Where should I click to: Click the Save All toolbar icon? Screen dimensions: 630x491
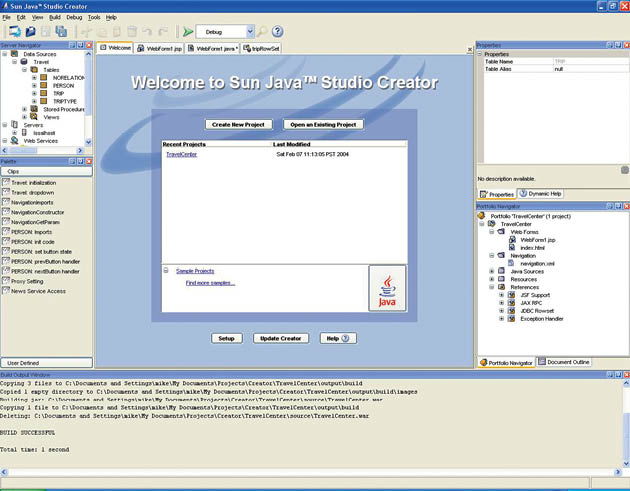(x=61, y=31)
